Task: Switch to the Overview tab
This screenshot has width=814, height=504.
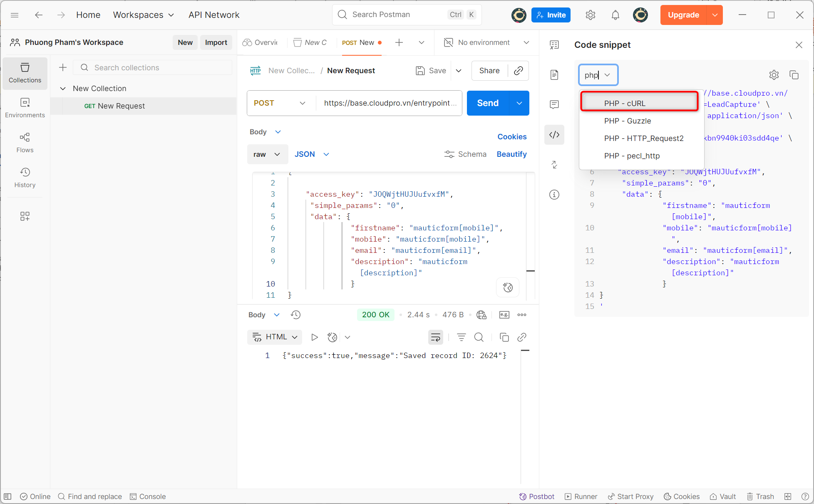Action: (x=261, y=42)
